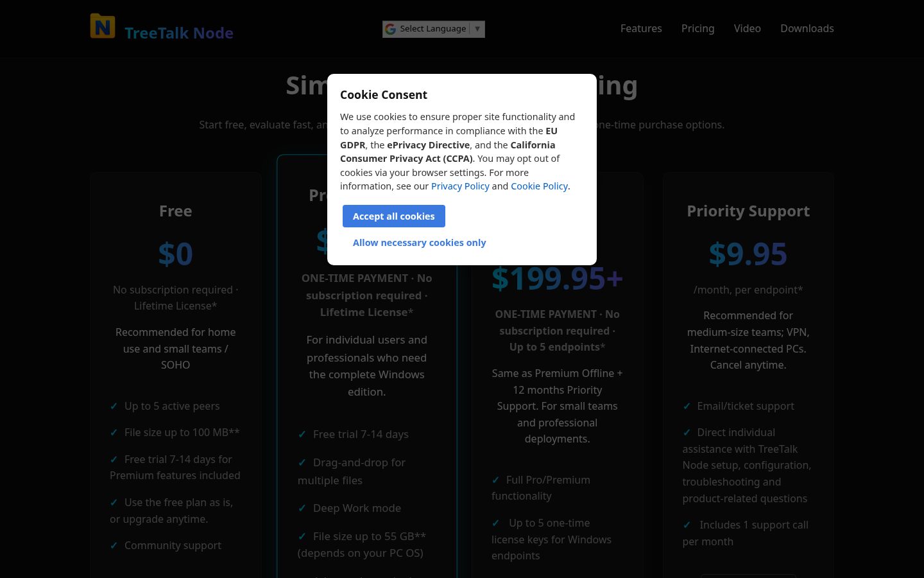The width and height of the screenshot is (924, 578).
Task: Click 'Recommended for medium-size teams' description
Action: point(748,340)
